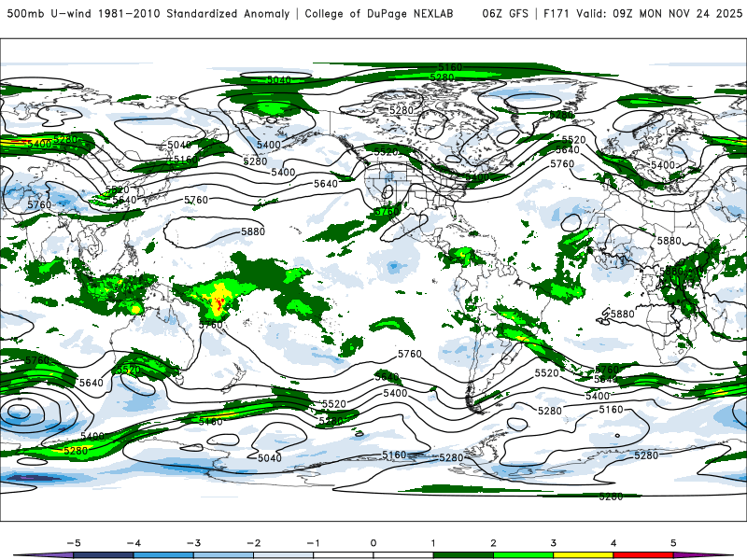Click the purple arrow above 5 on colorbar
Image resolution: width=747 pixels, height=560 pixels.
click(703, 555)
